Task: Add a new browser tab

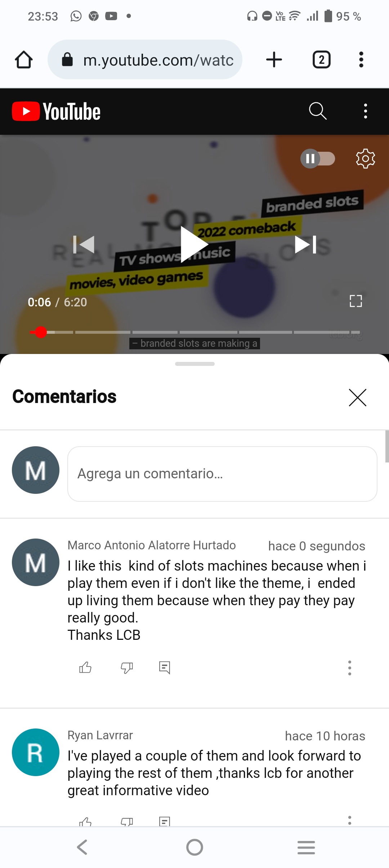Action: [x=274, y=59]
